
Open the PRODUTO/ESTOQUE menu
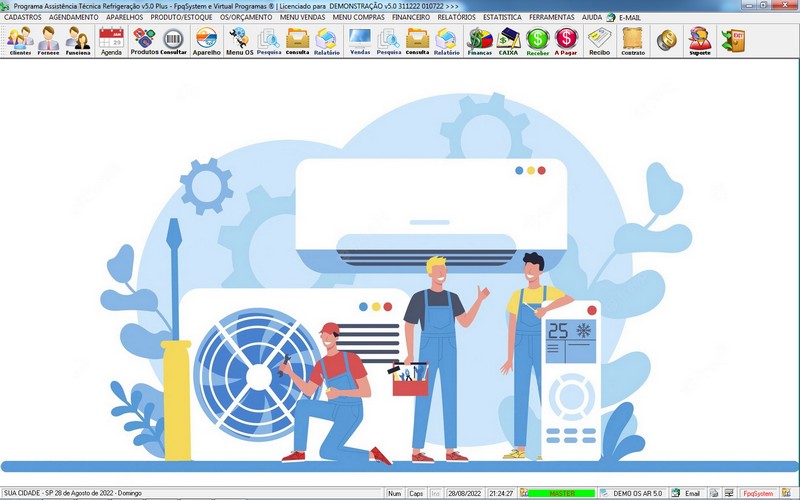pyautogui.click(x=181, y=17)
